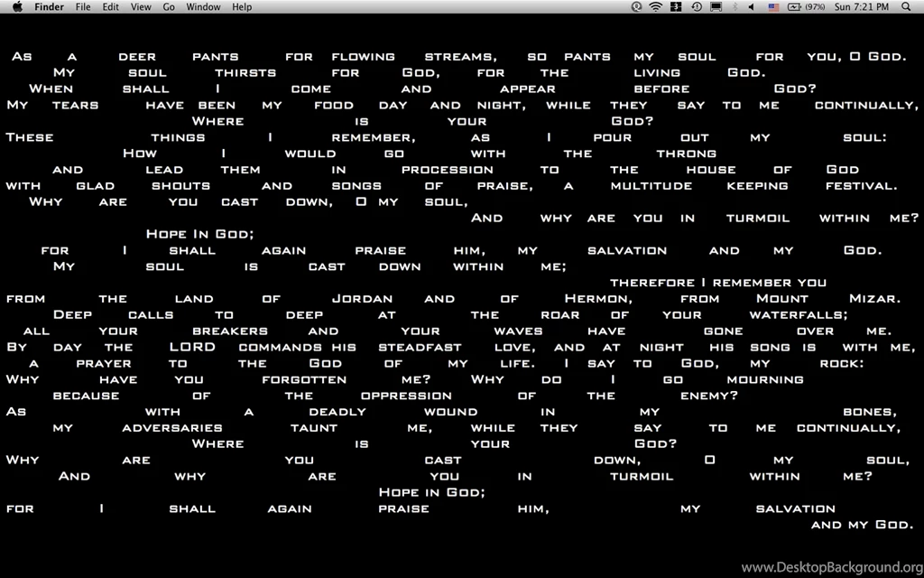
Task: Click the Spaces number 3 icon
Action: click(678, 7)
